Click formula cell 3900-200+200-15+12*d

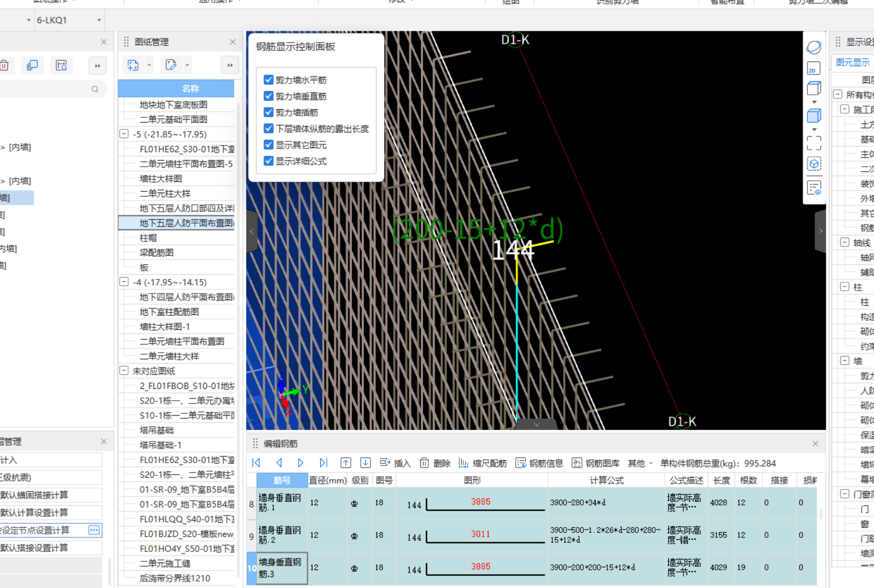[x=606, y=567]
